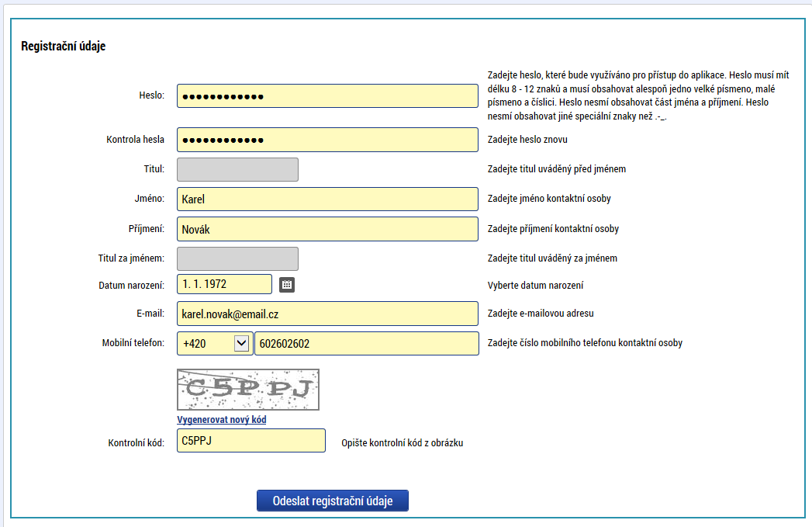The width and height of the screenshot is (812, 527).
Task: Click the hint Vyberte datum narození
Action: coord(535,285)
